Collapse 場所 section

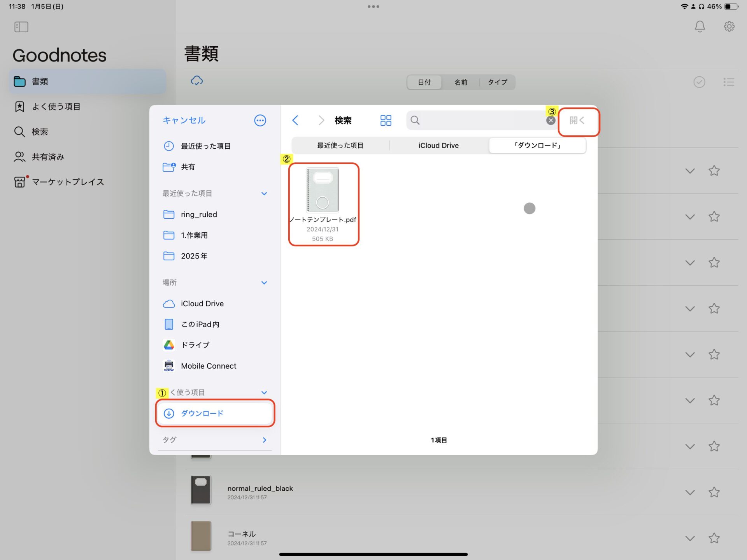(x=264, y=283)
